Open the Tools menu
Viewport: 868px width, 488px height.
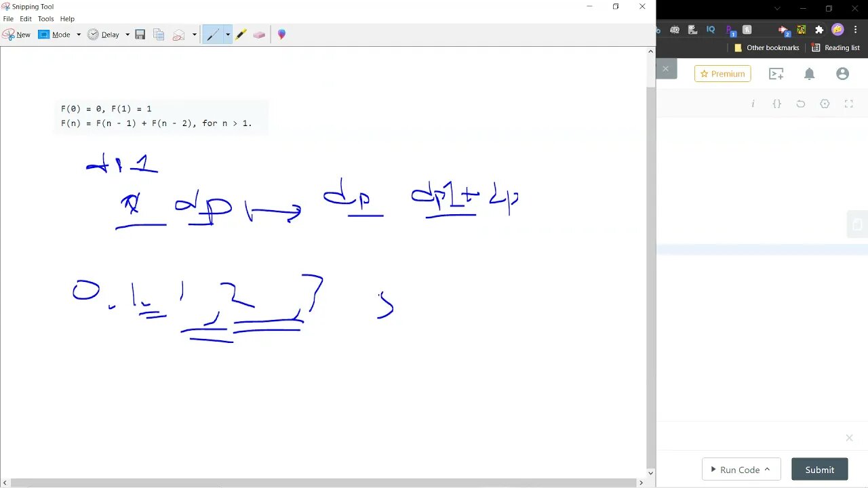45,19
